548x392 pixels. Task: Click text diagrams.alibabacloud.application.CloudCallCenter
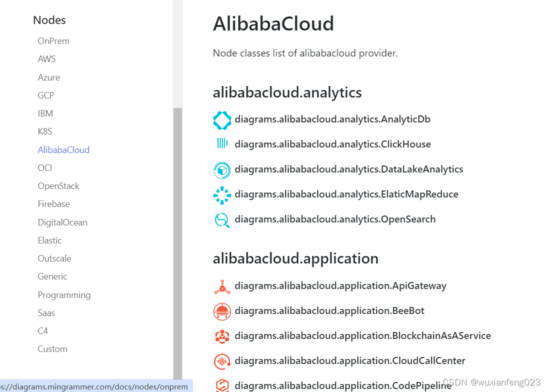[x=350, y=360]
